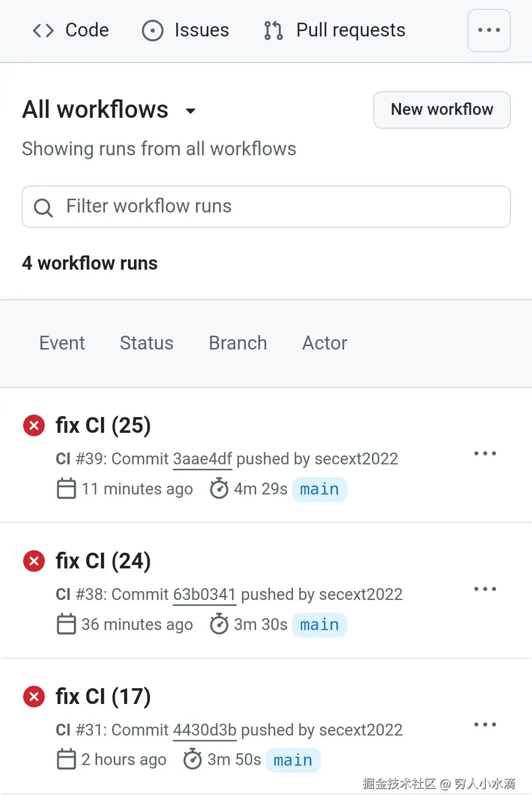Click the failed status icon for fix CI (24)
532x807 pixels.
34,561
